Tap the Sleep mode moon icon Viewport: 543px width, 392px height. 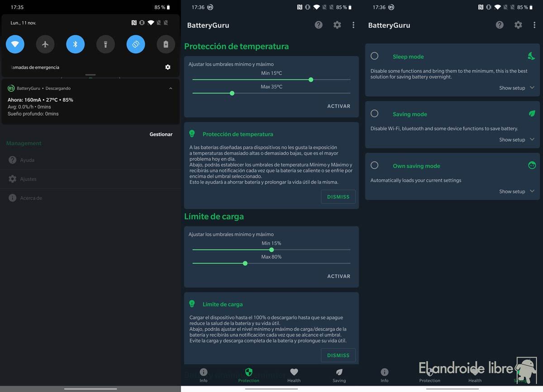pos(532,56)
